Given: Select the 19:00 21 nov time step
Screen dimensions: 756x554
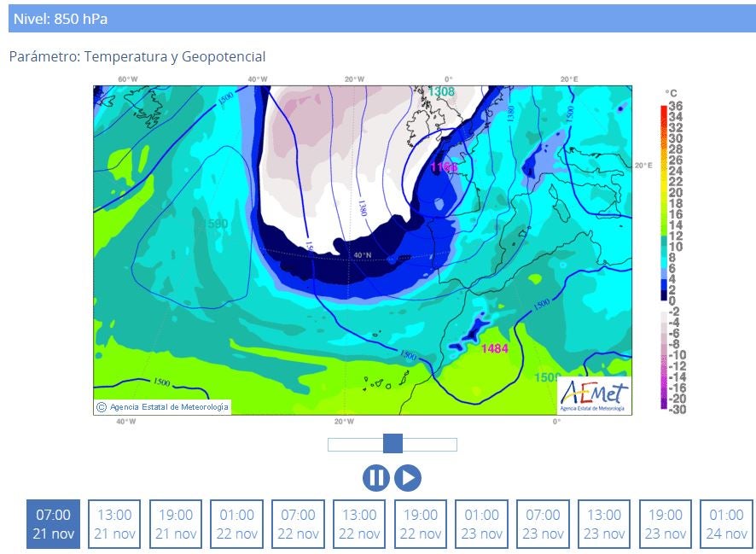Looking at the screenshot, I should [x=176, y=524].
